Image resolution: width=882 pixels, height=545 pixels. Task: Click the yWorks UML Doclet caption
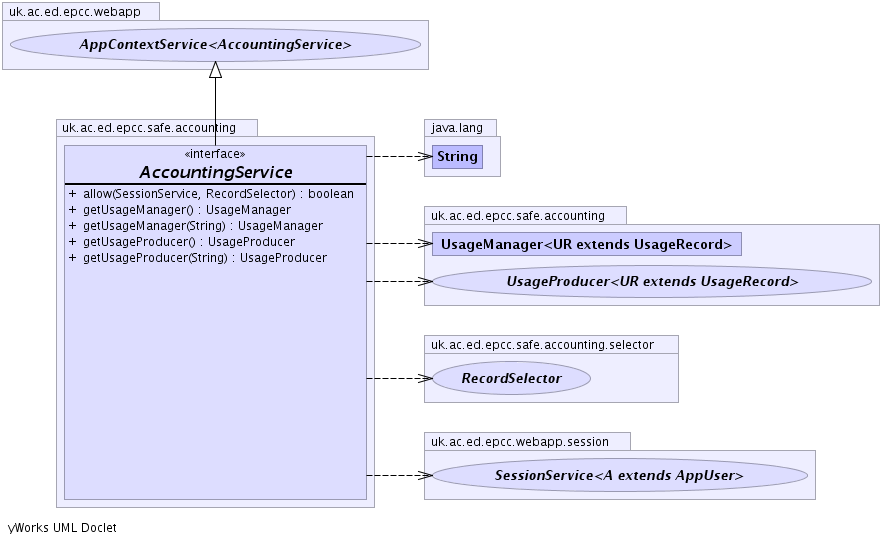point(62,527)
